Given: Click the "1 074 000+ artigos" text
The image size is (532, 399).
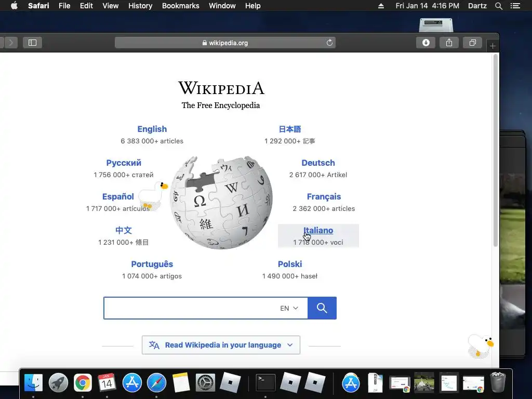Looking at the screenshot, I should click(152, 276).
